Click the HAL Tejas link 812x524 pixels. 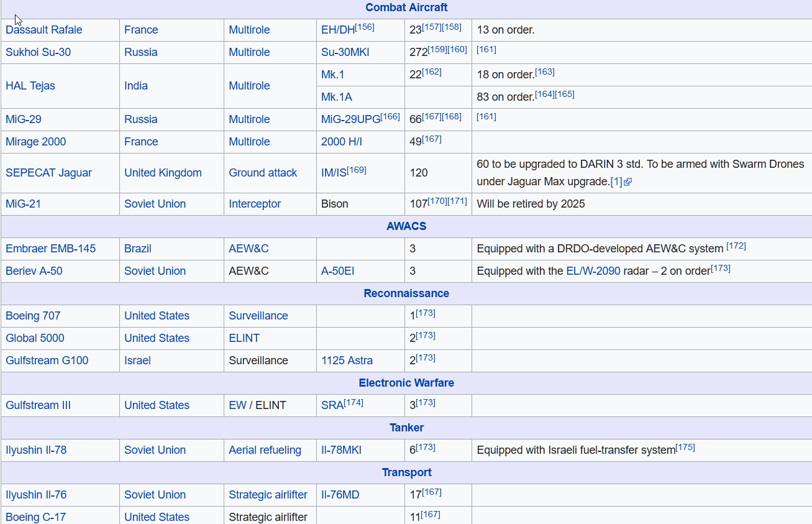[30, 86]
